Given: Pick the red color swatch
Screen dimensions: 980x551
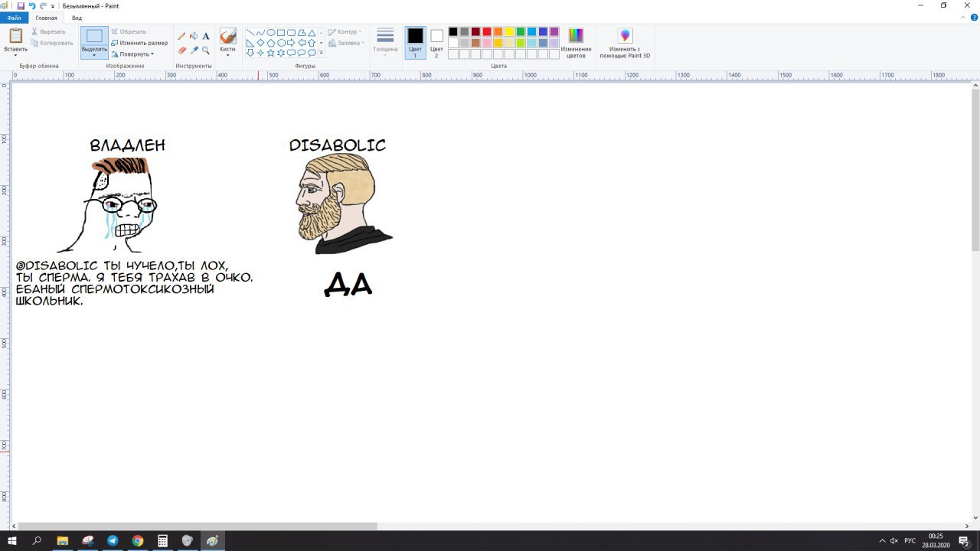Looking at the screenshot, I should (487, 31).
